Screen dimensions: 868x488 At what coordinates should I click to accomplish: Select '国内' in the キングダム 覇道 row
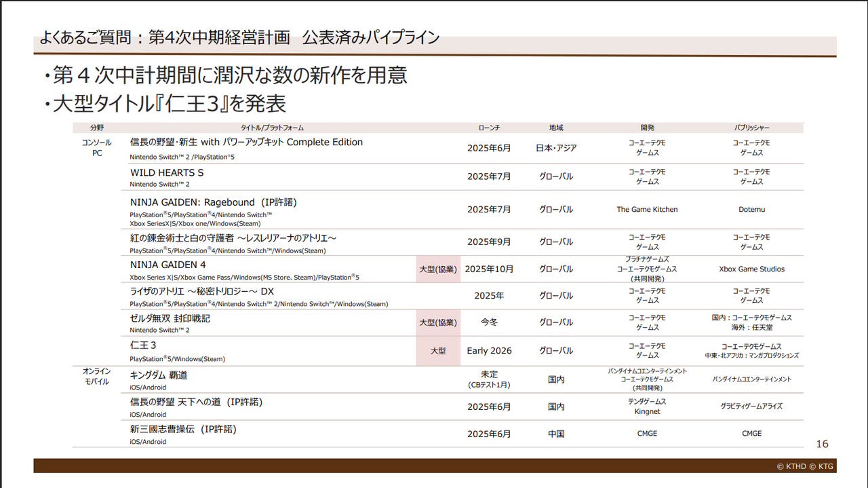[556, 379]
